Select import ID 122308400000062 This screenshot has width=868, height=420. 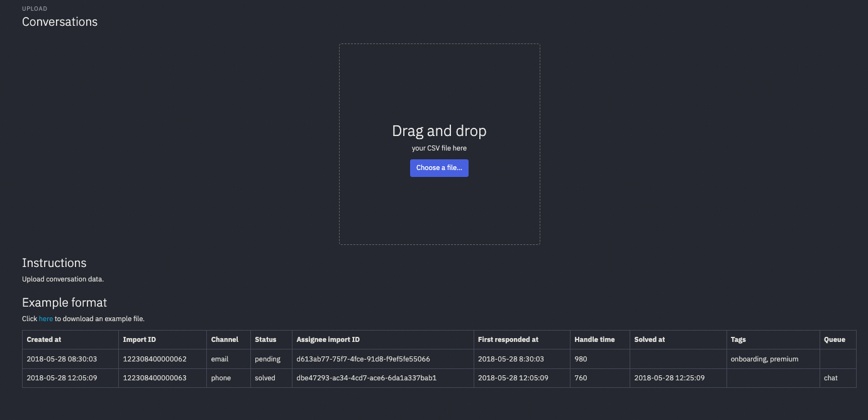(x=163, y=359)
